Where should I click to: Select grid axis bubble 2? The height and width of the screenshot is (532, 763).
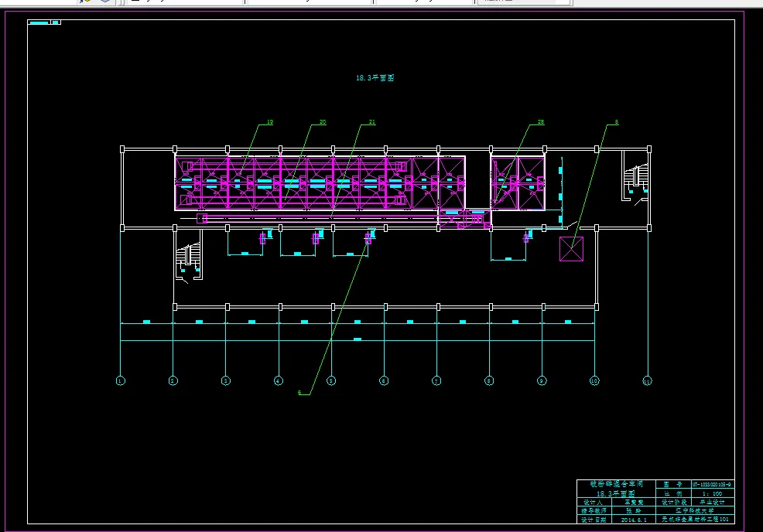coord(173,380)
